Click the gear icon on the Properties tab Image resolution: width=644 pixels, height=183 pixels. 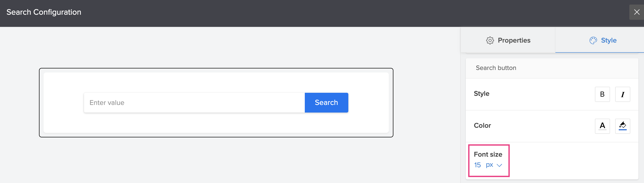490,41
